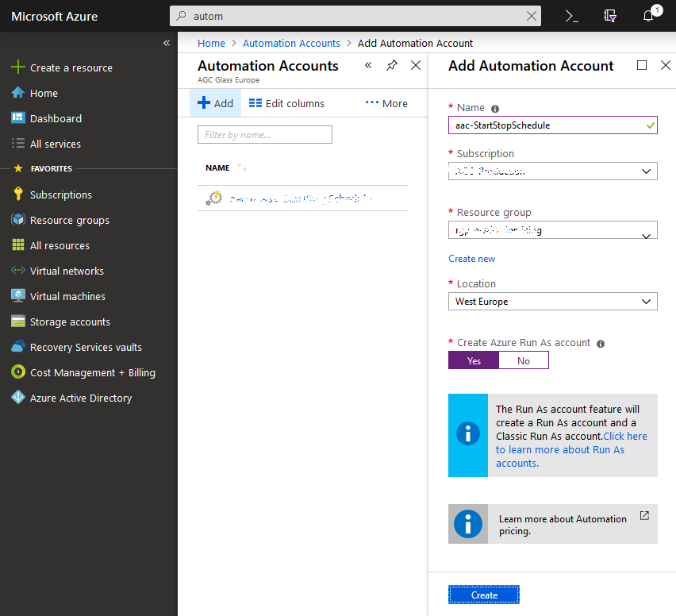Click the Microsoft Azure logo text

54,17
